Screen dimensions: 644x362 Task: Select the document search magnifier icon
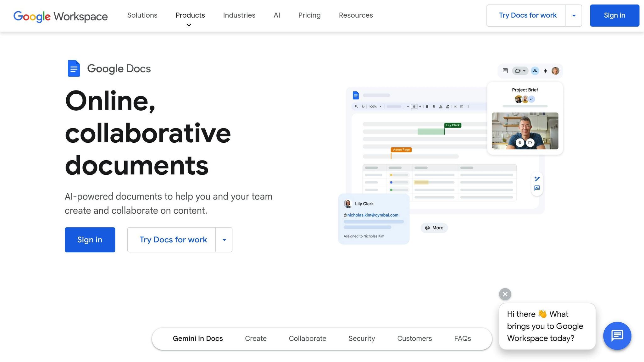click(x=357, y=107)
